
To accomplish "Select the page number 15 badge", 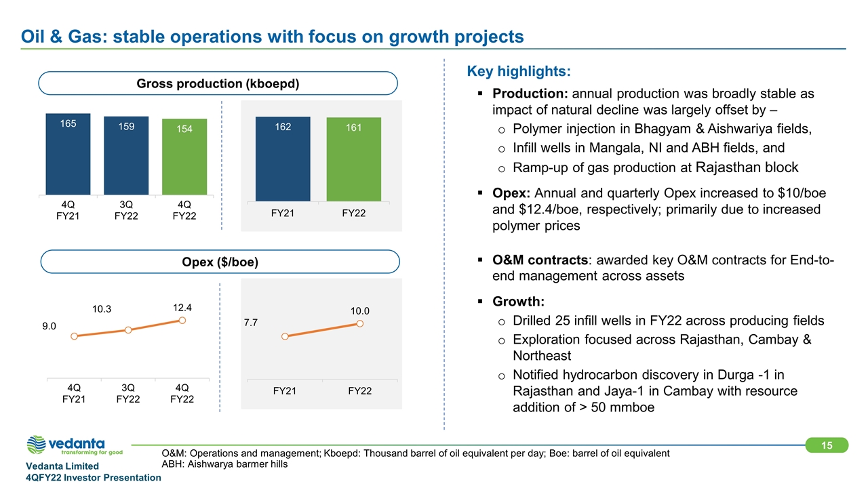I will coord(827,445).
